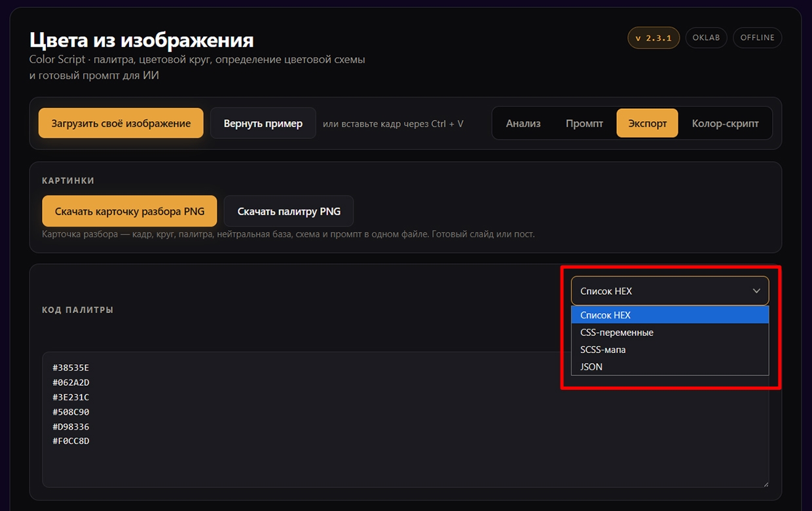Click the v 2.3.1 version badge
This screenshot has height=511, width=812.
[x=654, y=37]
